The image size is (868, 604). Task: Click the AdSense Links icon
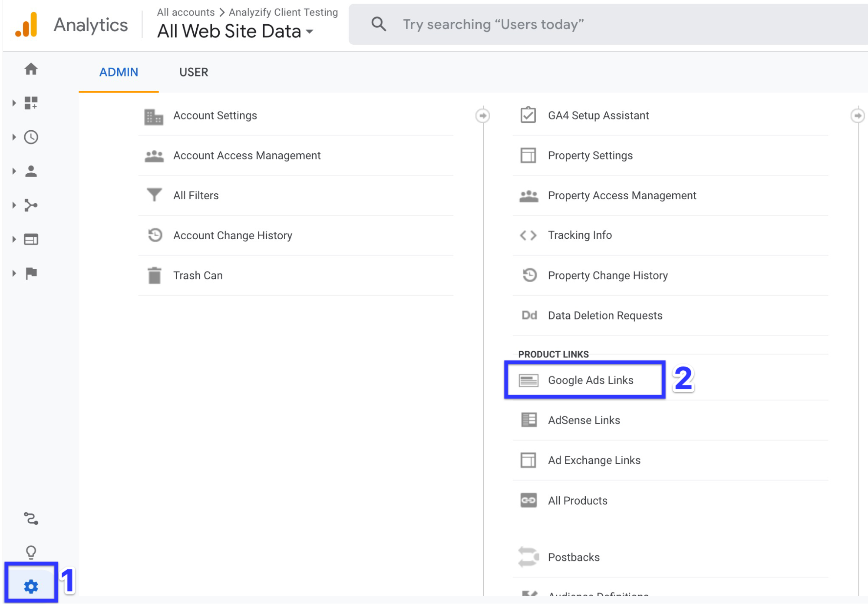click(x=528, y=420)
